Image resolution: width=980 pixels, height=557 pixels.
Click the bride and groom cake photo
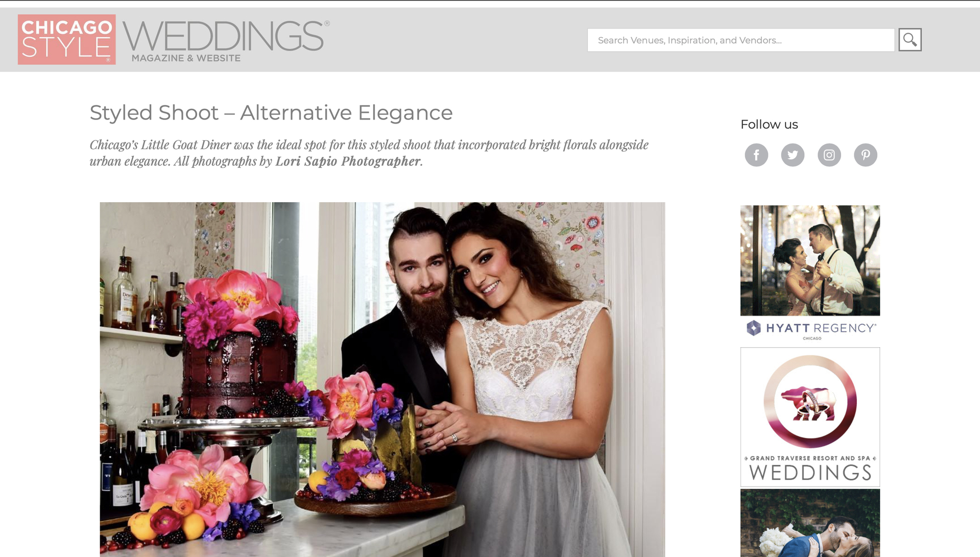coord(383,379)
